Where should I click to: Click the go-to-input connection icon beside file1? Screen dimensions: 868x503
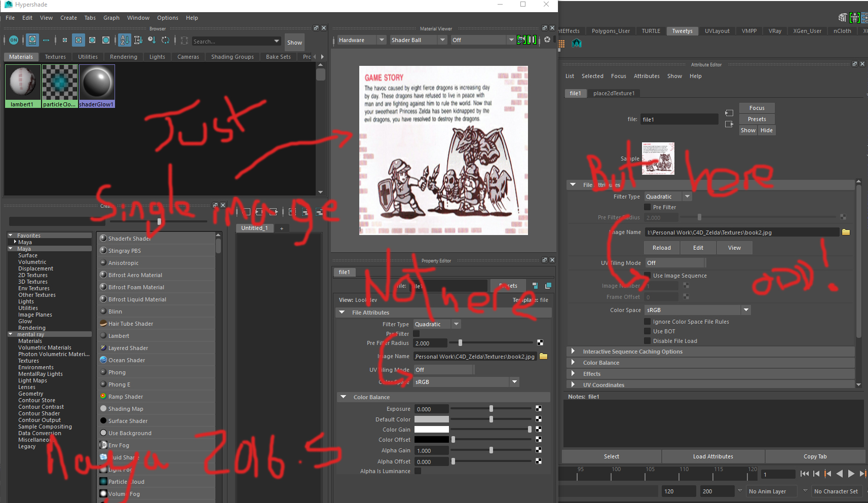(x=729, y=113)
